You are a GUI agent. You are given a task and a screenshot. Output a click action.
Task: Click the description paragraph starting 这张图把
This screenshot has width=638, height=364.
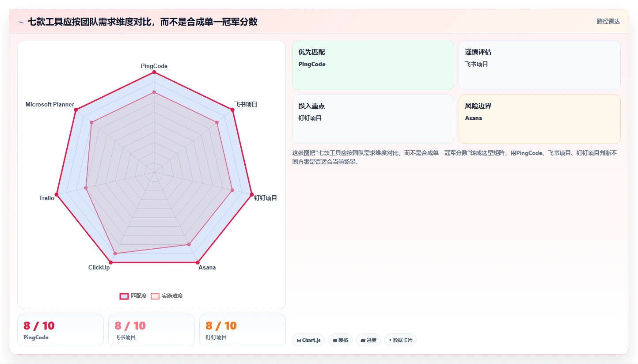[455, 157]
